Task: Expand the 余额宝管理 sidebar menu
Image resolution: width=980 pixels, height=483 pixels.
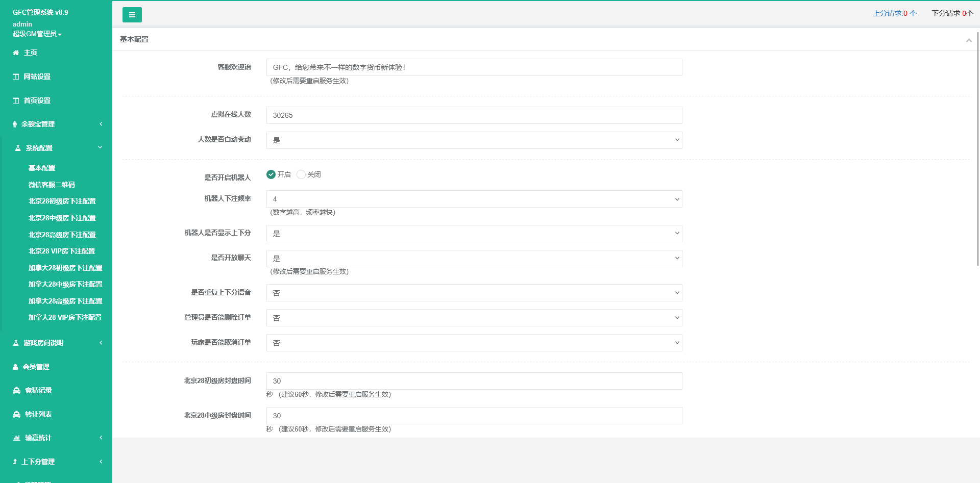Action: (x=56, y=124)
